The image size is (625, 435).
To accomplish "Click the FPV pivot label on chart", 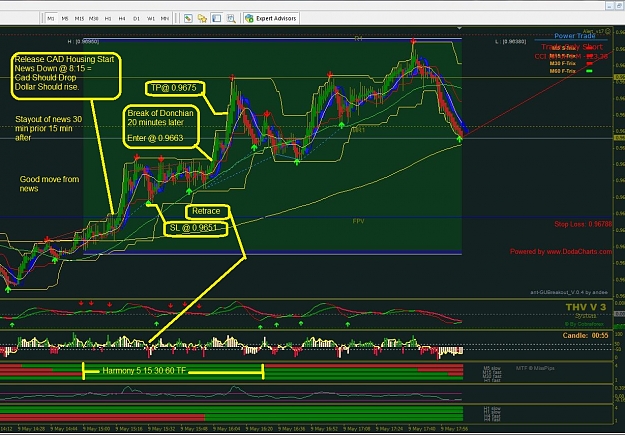I will click(358, 221).
